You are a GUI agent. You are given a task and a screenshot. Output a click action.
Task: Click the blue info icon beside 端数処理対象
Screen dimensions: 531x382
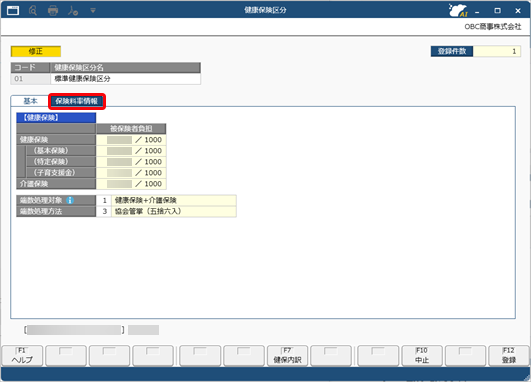70,200
